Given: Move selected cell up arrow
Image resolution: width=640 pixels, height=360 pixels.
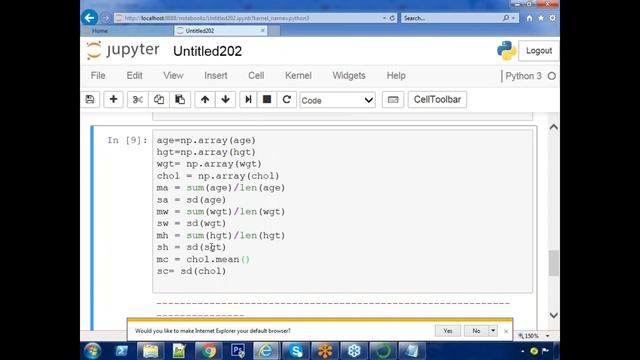Looking at the screenshot, I should [x=205, y=100].
